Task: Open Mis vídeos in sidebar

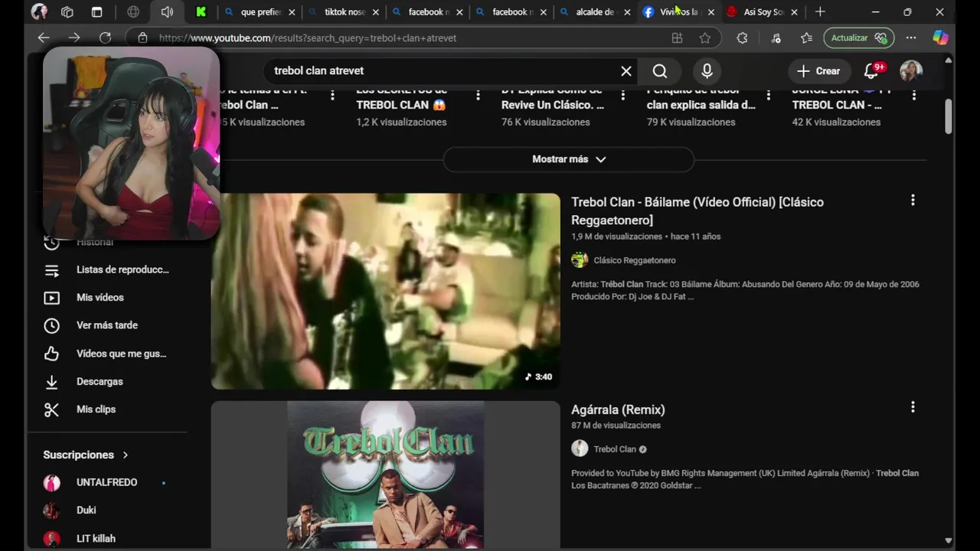Action: point(107,298)
